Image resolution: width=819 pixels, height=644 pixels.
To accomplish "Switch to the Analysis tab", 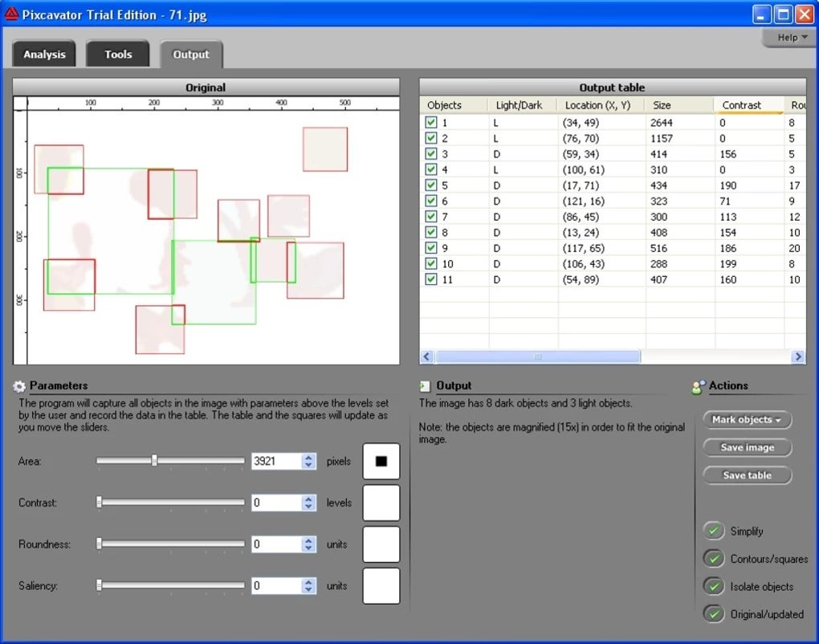I will 44,54.
